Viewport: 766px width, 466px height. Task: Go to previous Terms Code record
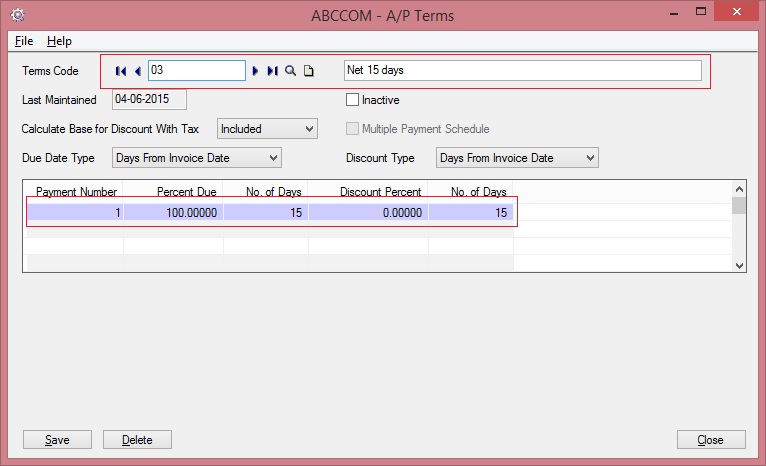click(137, 71)
